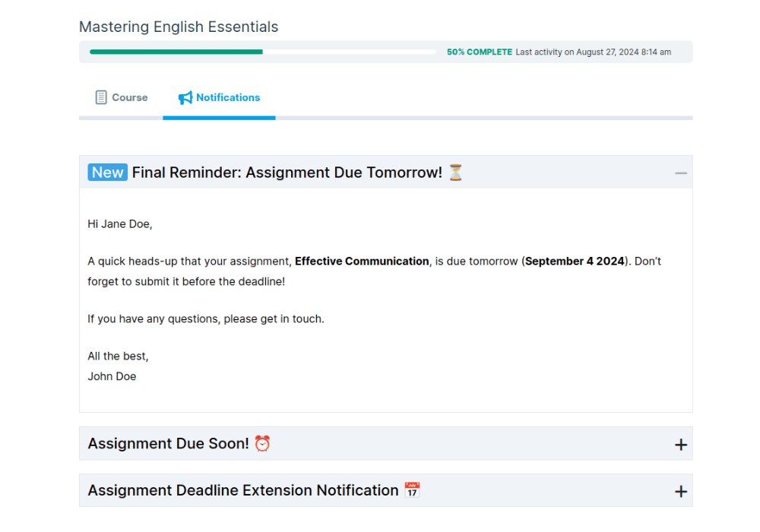Click the bold September 4 2024 date

(575, 261)
